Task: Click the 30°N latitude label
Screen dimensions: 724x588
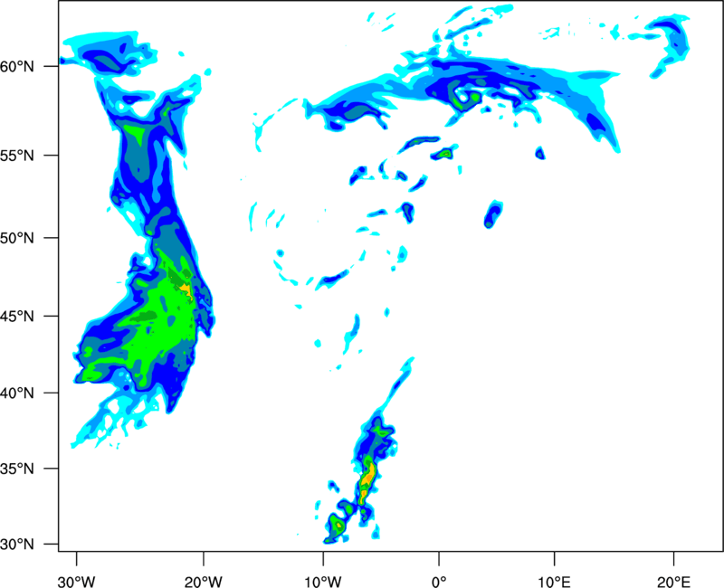Action: [17, 545]
